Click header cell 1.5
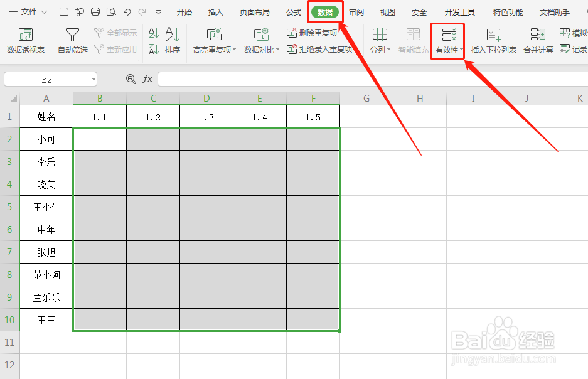The image size is (588, 379). coord(313,117)
